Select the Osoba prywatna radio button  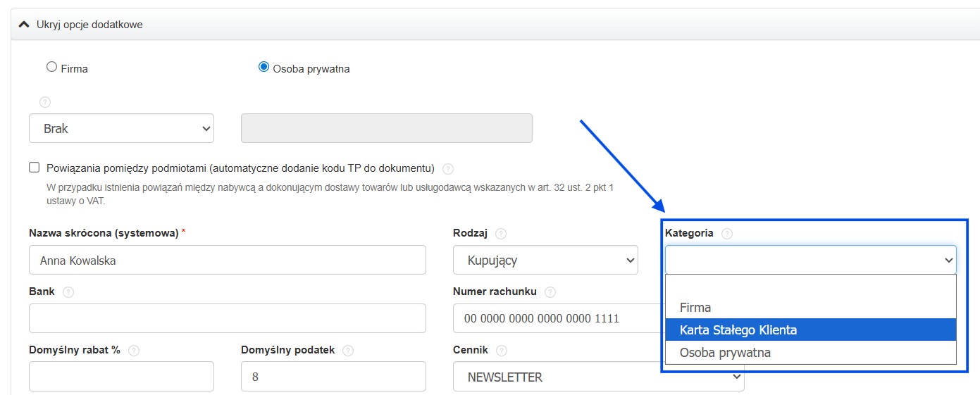pos(263,68)
